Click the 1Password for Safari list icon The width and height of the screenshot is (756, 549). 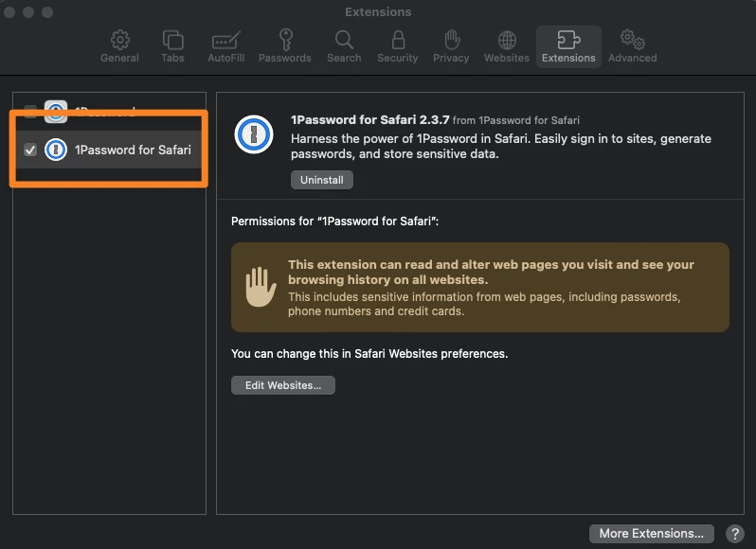point(56,150)
